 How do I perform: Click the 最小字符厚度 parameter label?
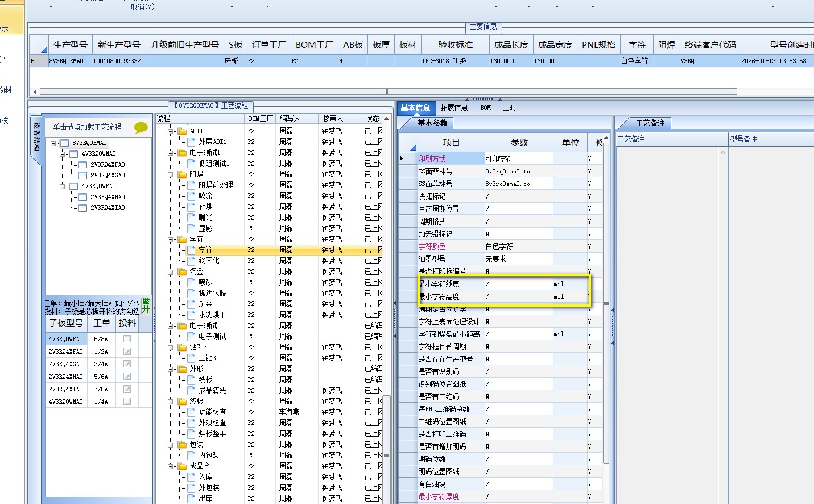point(439,497)
